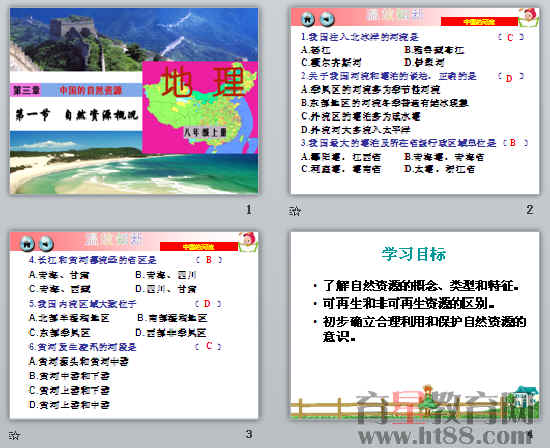The height and width of the screenshot is (448, 550).
Task: Click the back arrow button icon on slide 3
Action: [46, 243]
